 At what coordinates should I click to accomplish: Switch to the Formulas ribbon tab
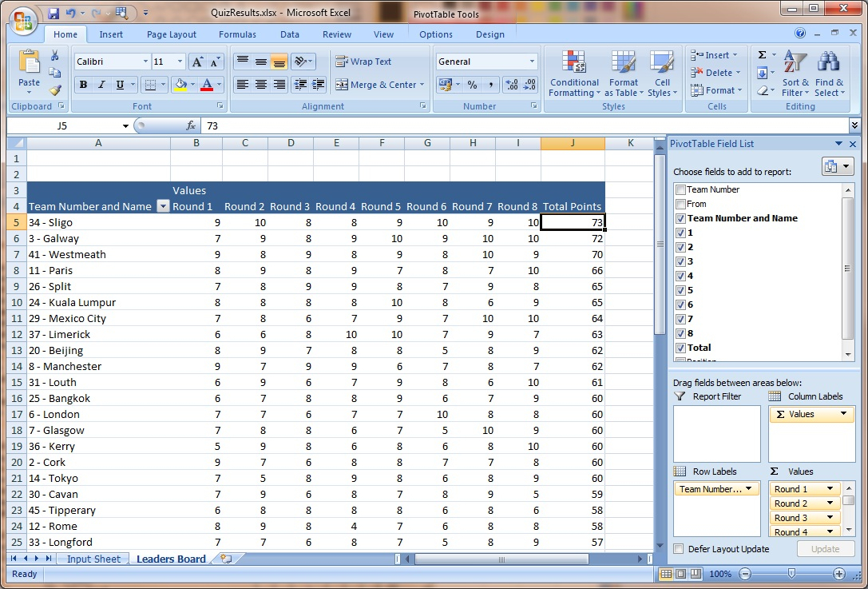(237, 34)
